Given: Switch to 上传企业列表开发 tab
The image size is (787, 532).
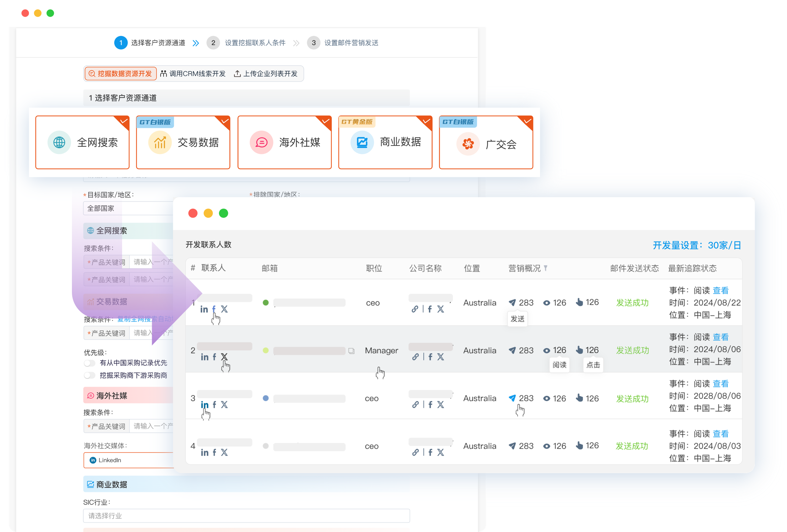Looking at the screenshot, I should pyautogui.click(x=266, y=74).
